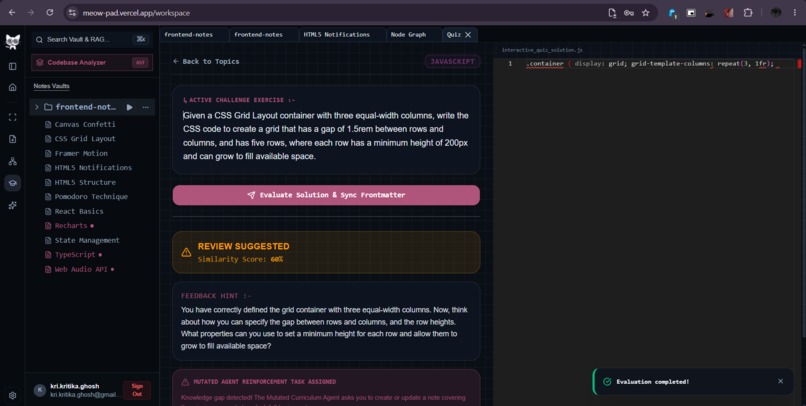Open the Home icon in the left rail
This screenshot has height=406, width=806.
point(13,87)
